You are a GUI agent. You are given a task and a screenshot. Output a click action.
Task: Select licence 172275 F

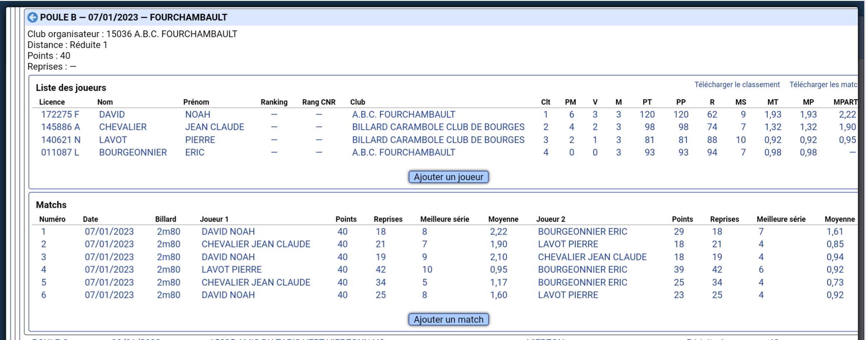[x=60, y=115]
